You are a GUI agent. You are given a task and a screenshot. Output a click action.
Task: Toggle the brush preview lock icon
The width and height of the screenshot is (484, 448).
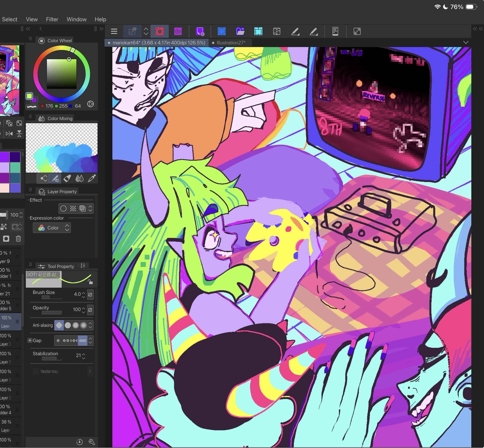point(90,282)
